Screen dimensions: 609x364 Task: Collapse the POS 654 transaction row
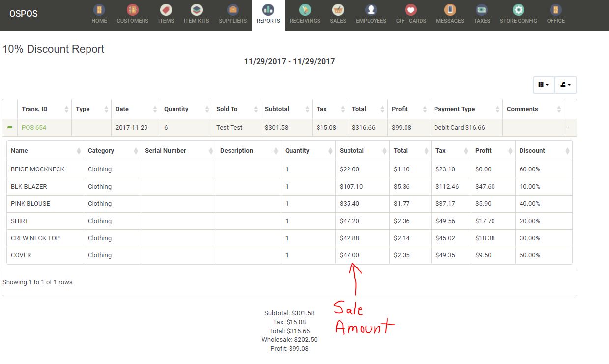coord(10,127)
